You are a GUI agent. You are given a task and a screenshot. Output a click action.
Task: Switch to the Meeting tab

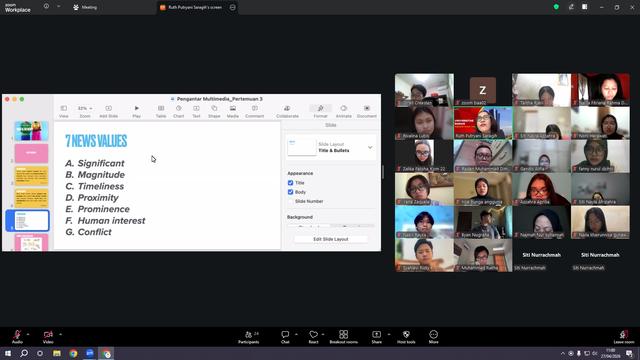[85, 7]
